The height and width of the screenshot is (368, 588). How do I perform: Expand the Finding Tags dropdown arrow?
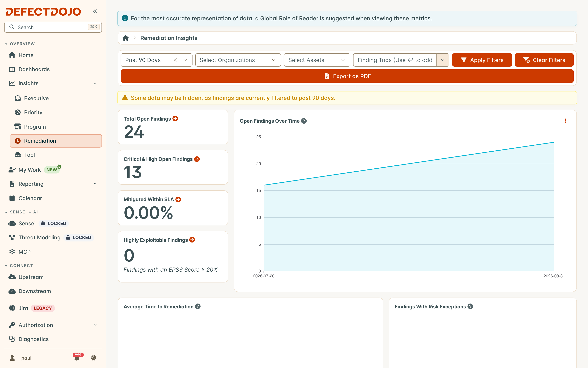(443, 60)
